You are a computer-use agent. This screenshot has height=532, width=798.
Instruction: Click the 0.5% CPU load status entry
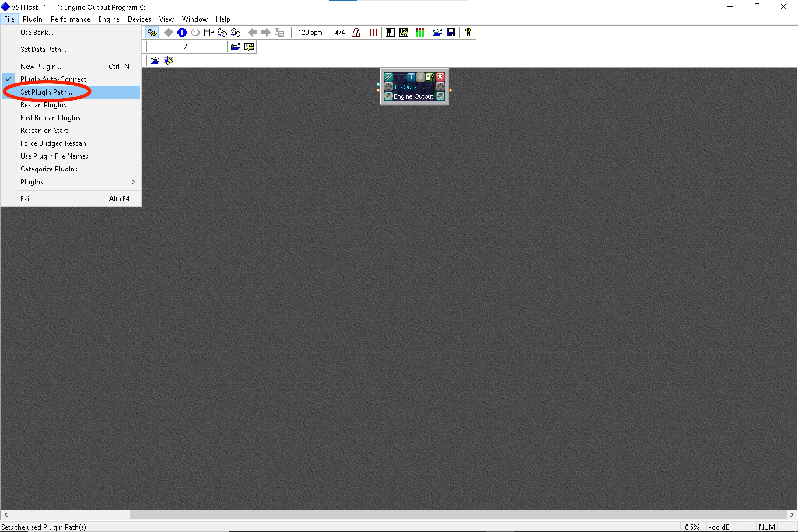pyautogui.click(x=692, y=527)
